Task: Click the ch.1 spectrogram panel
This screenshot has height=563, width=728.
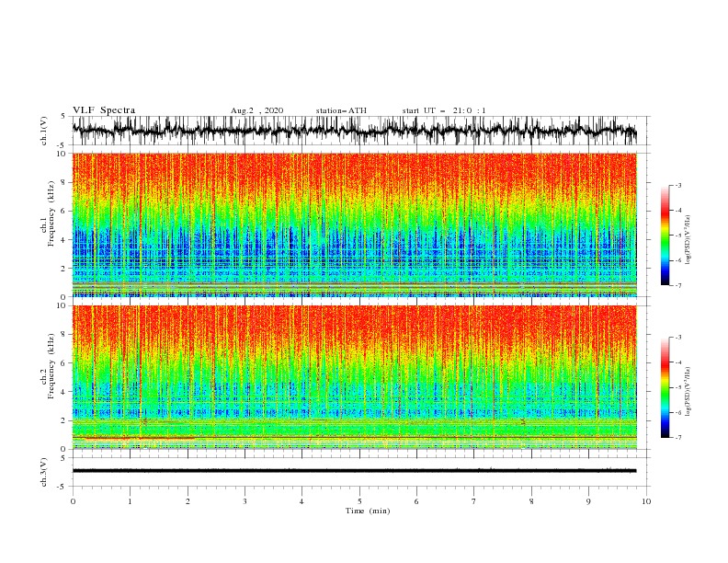Action: pos(354,224)
